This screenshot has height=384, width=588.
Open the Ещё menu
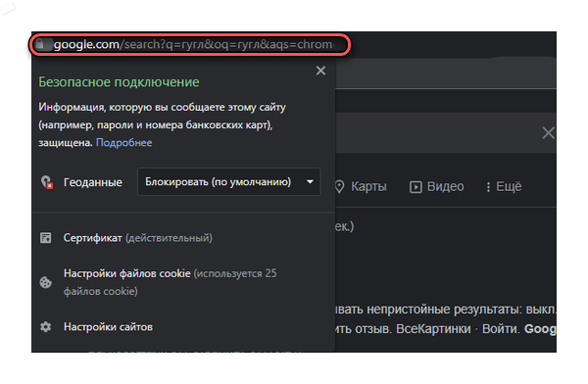(504, 186)
